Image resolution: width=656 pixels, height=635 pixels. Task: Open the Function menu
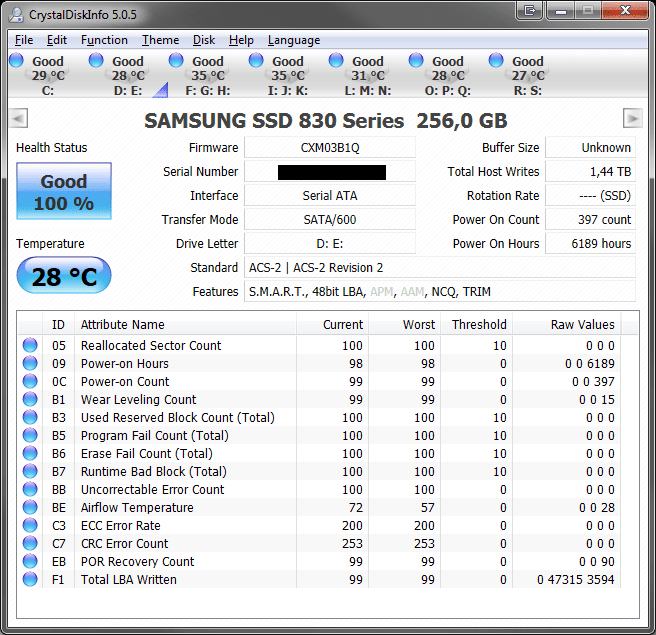tap(104, 40)
